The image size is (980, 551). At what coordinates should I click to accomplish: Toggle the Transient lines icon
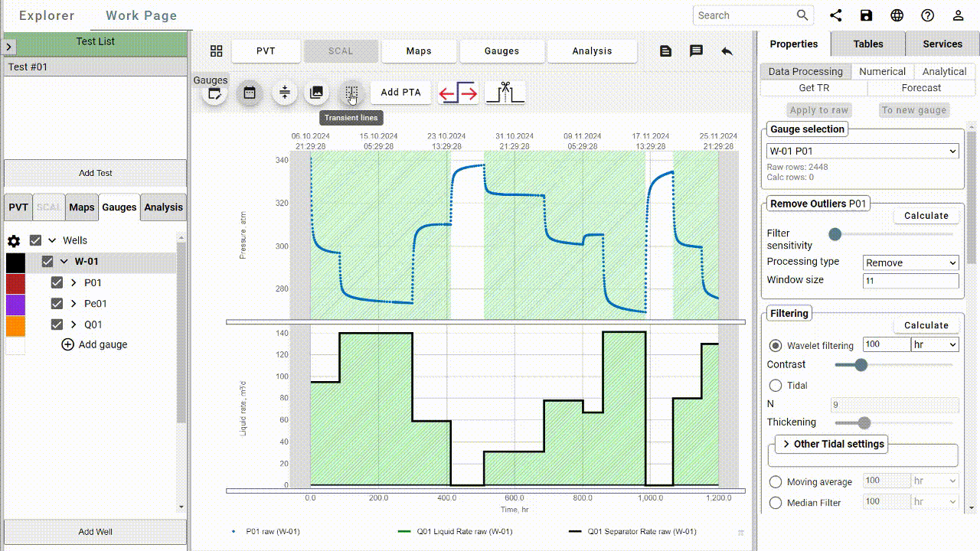coord(351,93)
